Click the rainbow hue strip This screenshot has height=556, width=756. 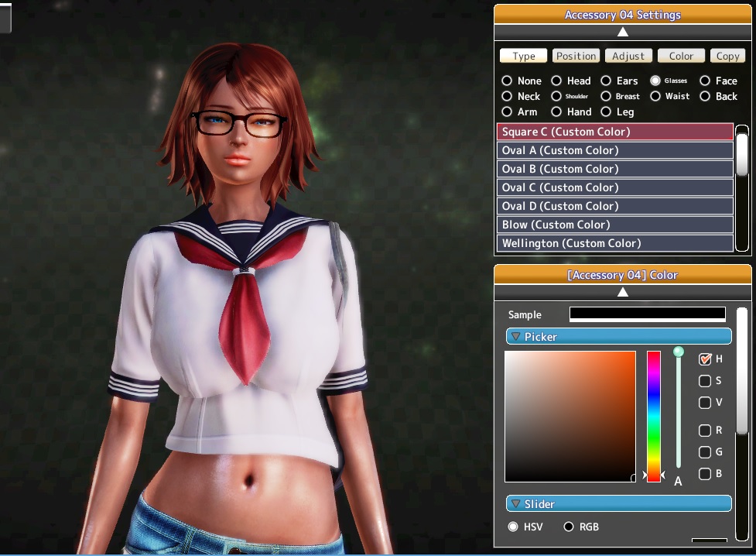tap(654, 416)
